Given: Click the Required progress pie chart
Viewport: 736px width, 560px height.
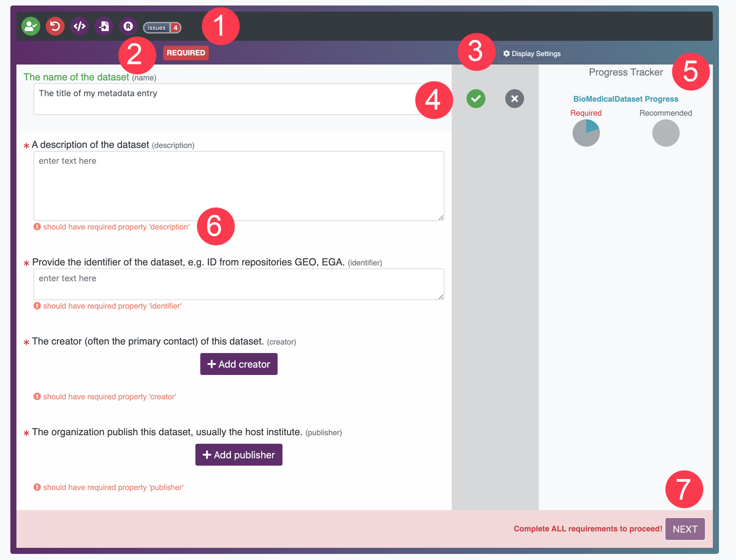Looking at the screenshot, I should (586, 133).
